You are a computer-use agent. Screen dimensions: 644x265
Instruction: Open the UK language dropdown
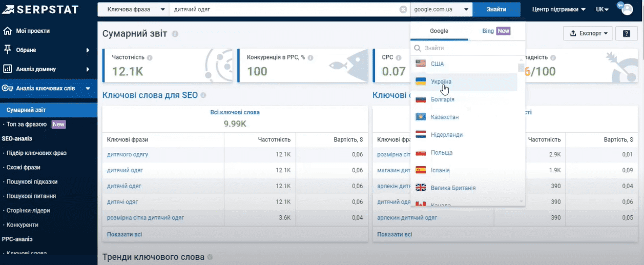[x=603, y=9]
